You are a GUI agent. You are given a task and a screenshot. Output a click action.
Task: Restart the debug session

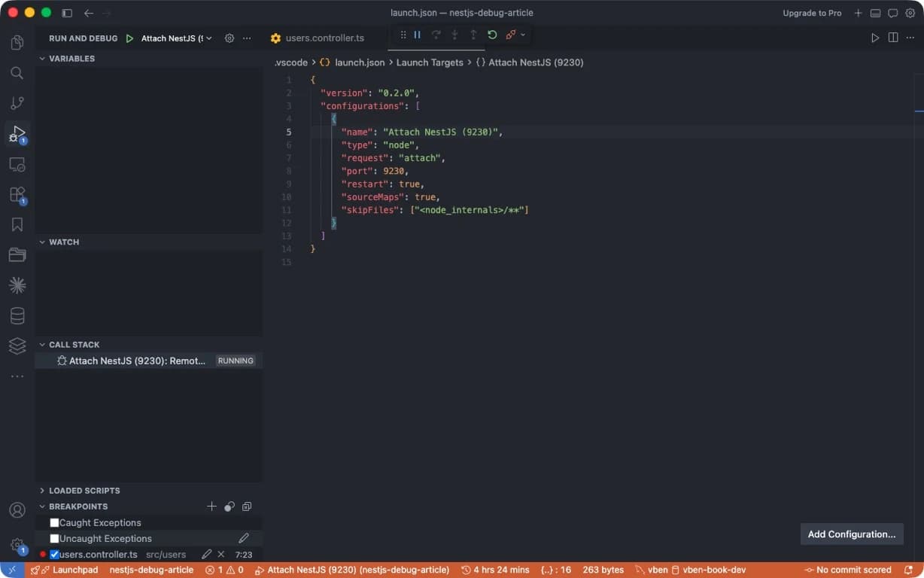[492, 35]
